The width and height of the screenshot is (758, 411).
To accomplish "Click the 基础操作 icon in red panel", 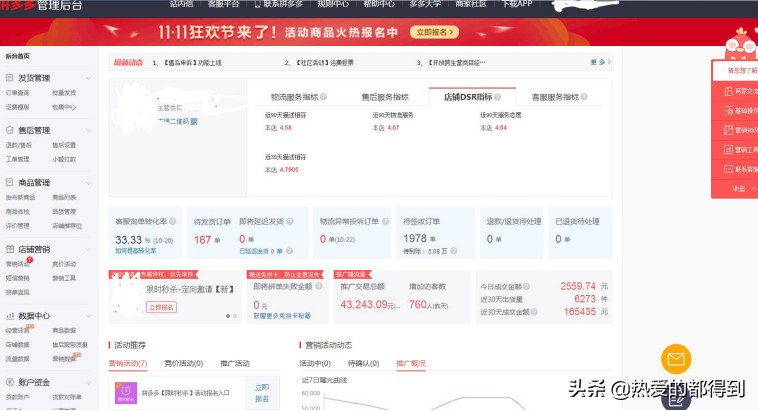I will (x=729, y=111).
